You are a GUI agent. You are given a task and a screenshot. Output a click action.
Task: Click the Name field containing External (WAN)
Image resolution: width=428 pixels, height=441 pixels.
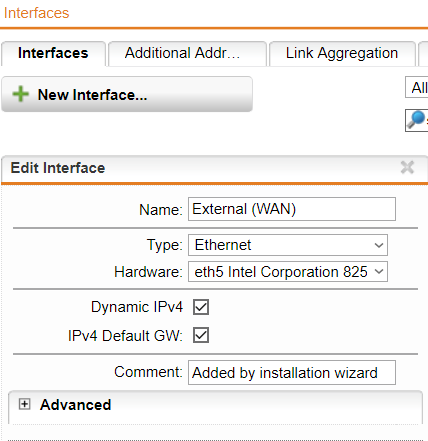coord(292,209)
